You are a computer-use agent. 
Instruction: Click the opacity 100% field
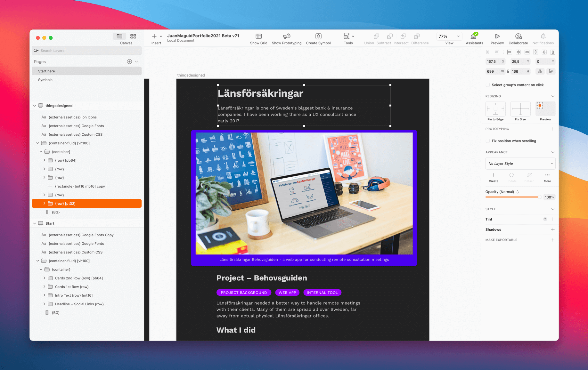(549, 197)
